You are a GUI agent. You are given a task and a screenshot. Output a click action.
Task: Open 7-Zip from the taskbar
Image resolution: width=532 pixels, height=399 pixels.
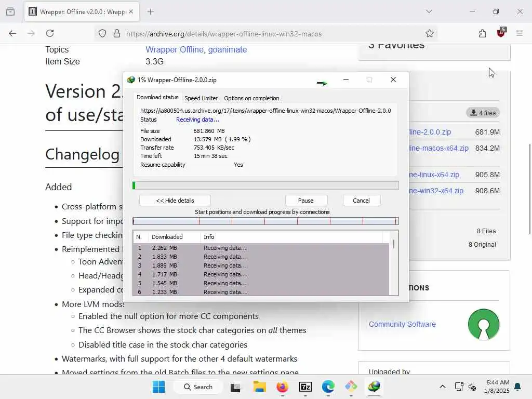(305, 387)
